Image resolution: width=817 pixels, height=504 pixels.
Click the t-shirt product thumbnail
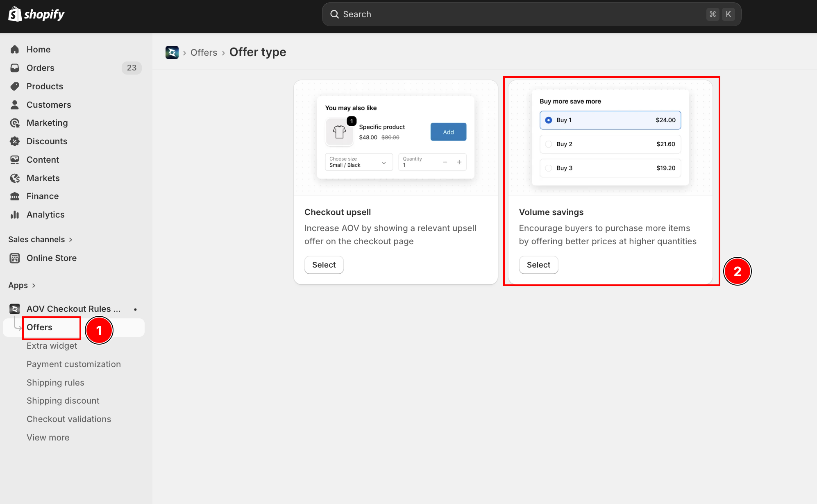[339, 132]
